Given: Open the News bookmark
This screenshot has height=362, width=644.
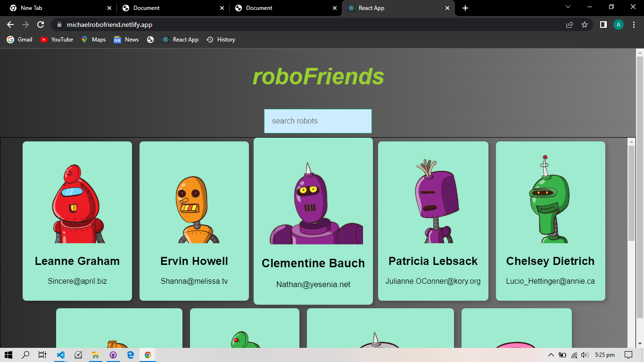Looking at the screenshot, I should coord(126,40).
